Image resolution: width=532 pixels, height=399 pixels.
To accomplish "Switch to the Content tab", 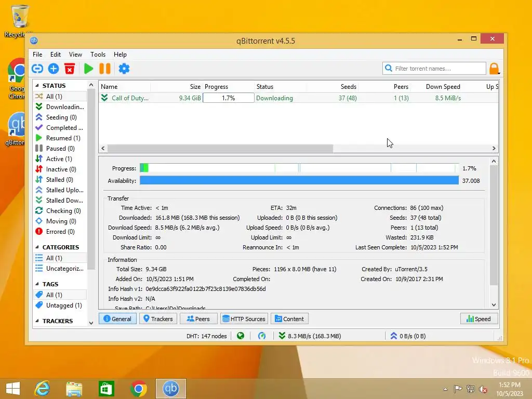I will (x=289, y=319).
